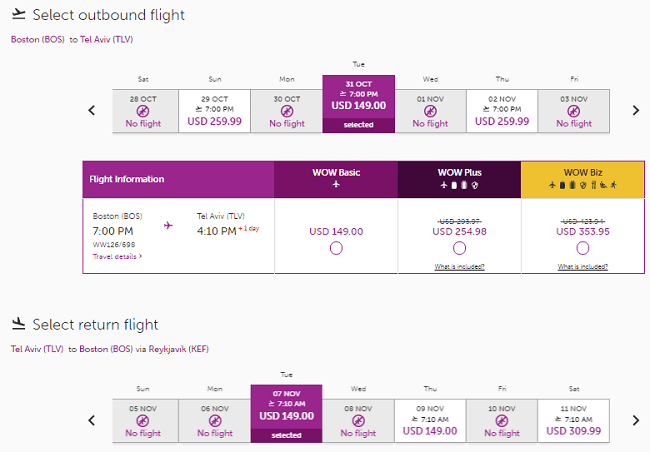
Task: Select the WOW Plus USD 254.98 fare
Action: pyautogui.click(x=460, y=248)
